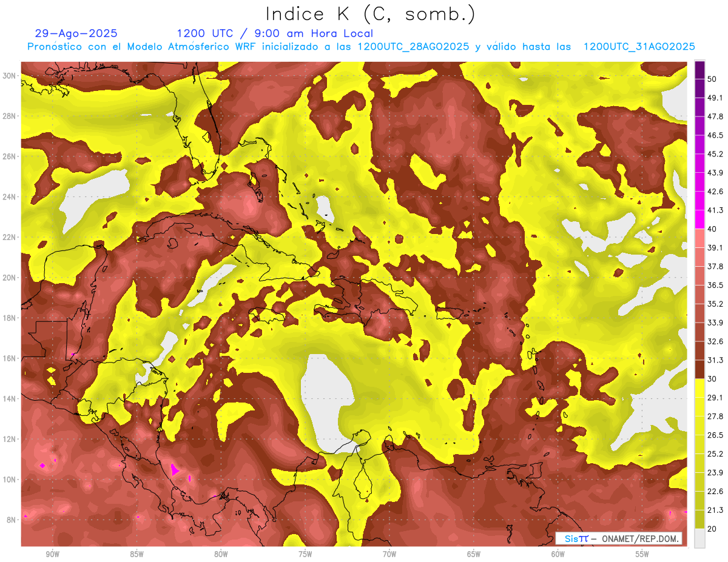Click the dark purple swatch above legend value 50

coord(700,70)
